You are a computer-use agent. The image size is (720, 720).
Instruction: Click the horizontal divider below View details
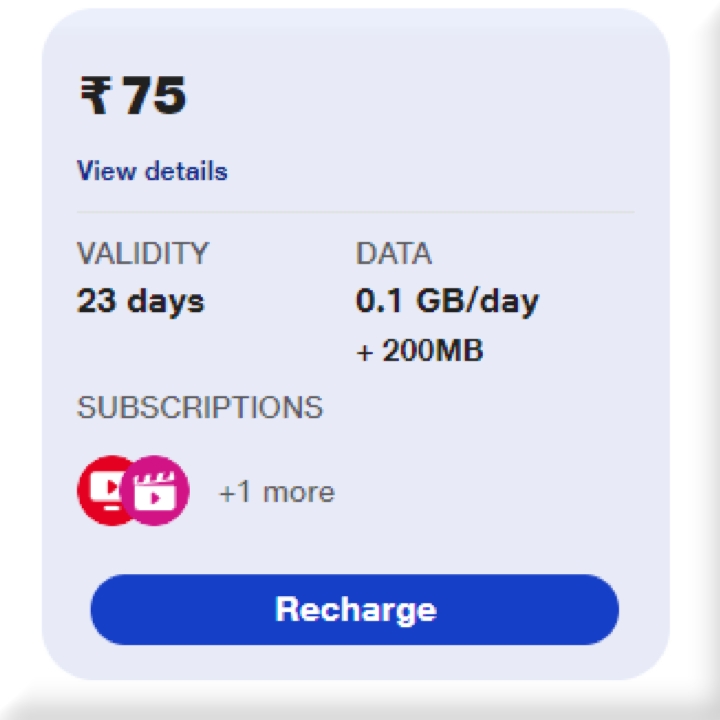[355, 212]
